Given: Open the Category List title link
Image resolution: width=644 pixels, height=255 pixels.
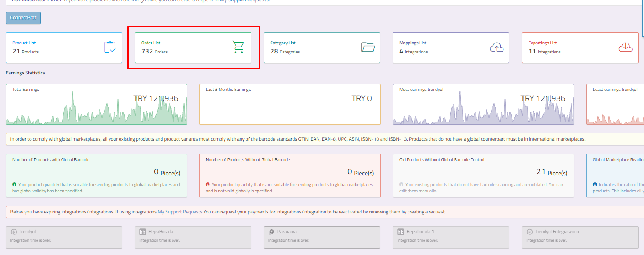Looking at the screenshot, I should click(283, 43).
